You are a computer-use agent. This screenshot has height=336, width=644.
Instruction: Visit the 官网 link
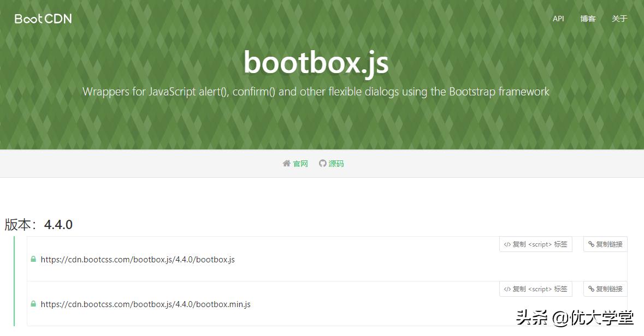(x=300, y=164)
